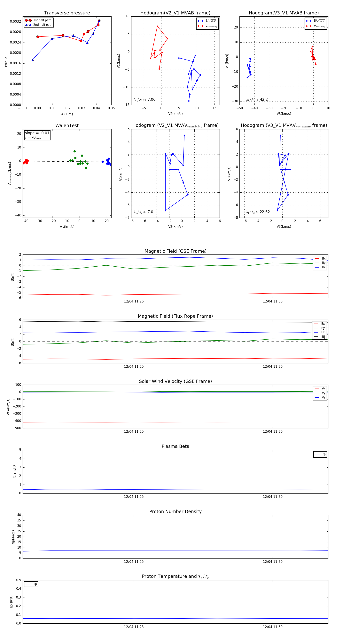
Task: Click the |B| legend entry in flux rope plot
Action: point(320,337)
